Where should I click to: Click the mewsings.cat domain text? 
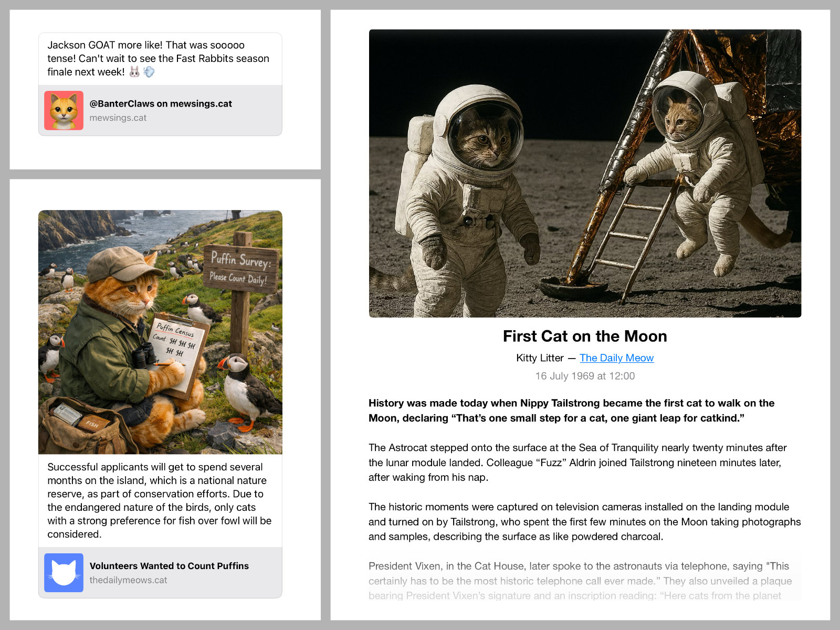[118, 118]
